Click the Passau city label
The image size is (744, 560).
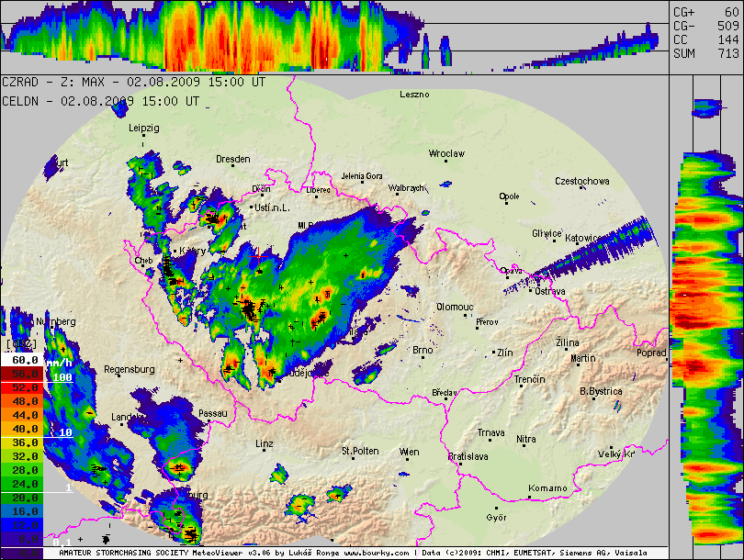click(x=213, y=413)
